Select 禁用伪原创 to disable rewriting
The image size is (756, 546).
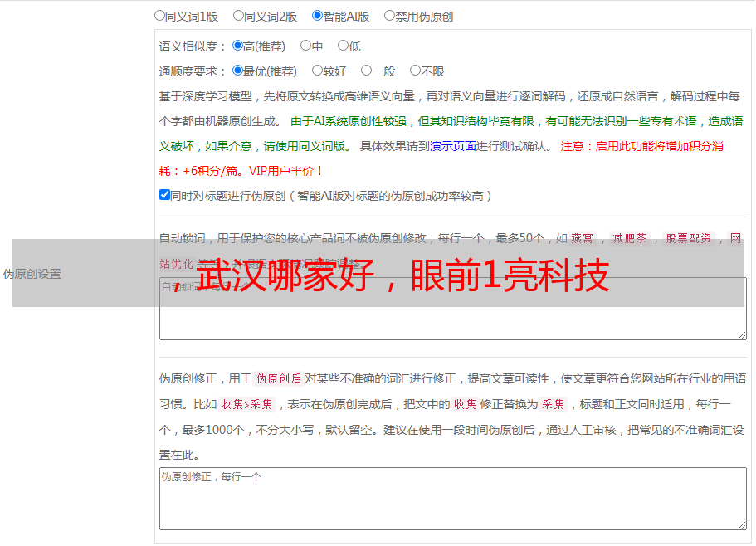coord(389,16)
